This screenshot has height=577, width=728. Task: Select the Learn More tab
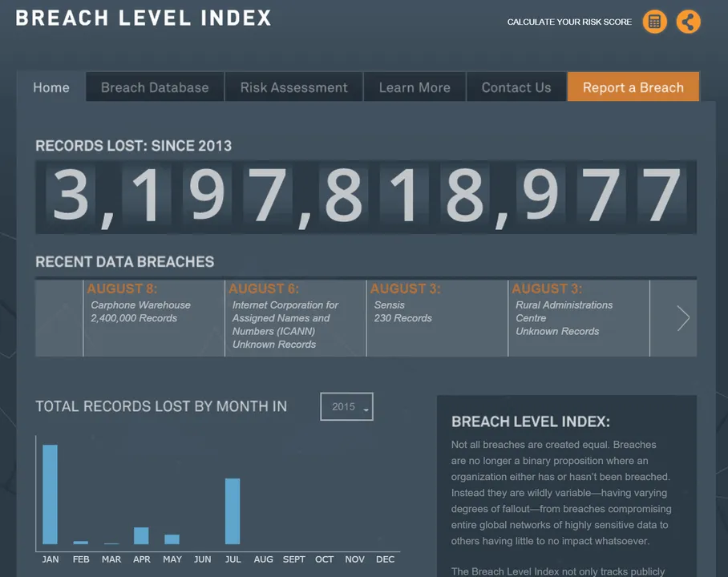415,87
